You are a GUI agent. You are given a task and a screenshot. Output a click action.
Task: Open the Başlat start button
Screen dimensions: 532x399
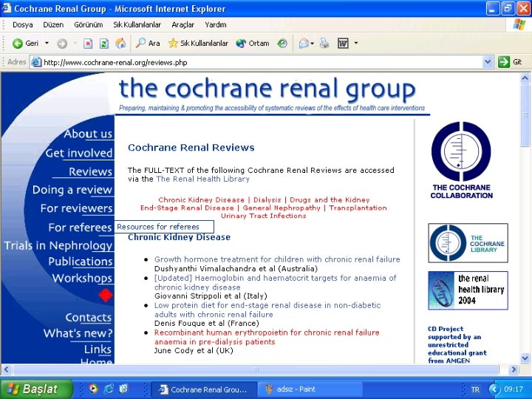click(x=36, y=389)
